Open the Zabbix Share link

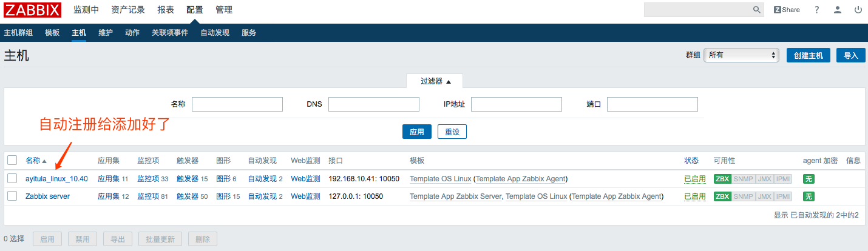787,10
